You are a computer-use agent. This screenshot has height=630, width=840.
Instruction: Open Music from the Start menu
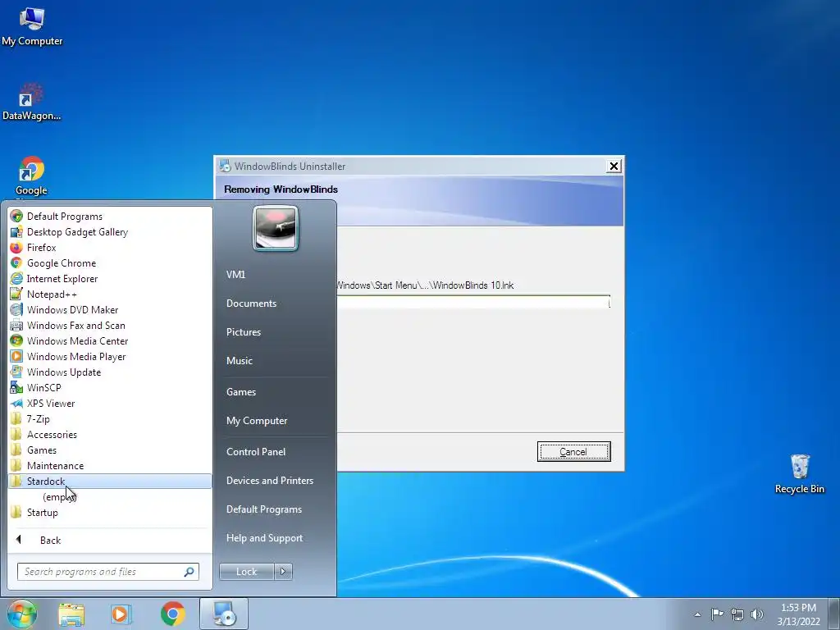pos(275,361)
